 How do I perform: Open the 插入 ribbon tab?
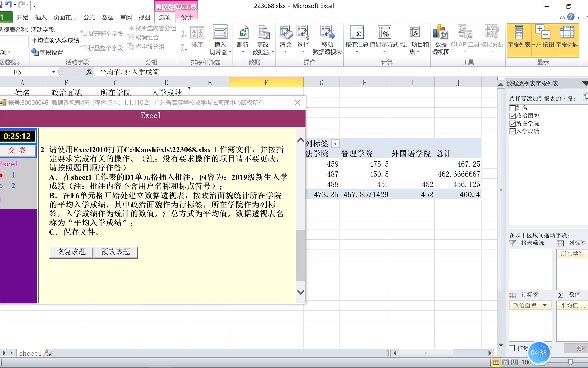click(x=41, y=17)
